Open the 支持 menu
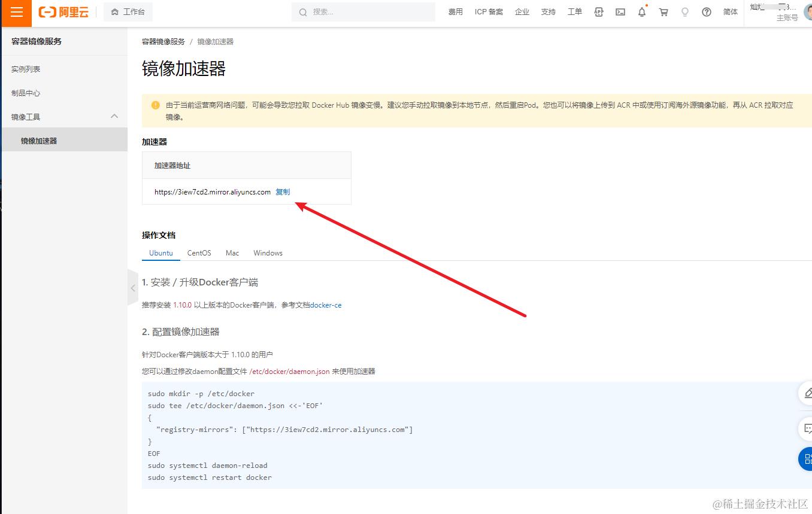This screenshot has height=514, width=812. pyautogui.click(x=549, y=12)
